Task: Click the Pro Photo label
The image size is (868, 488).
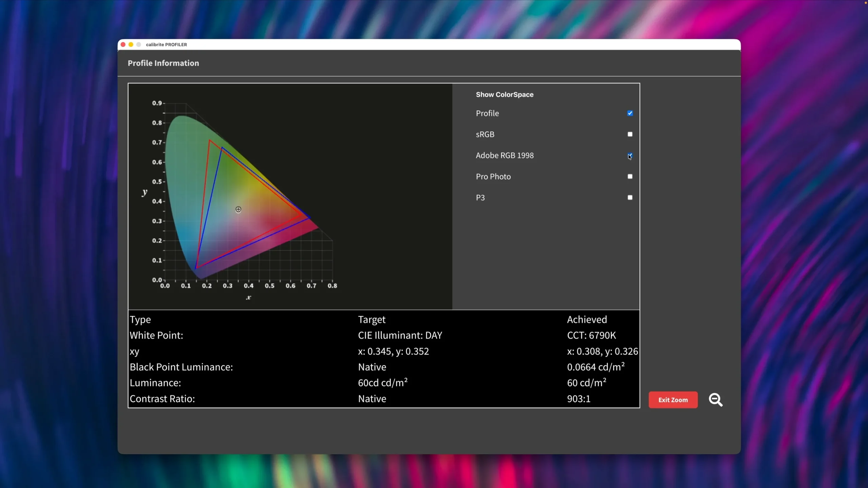Action: [x=493, y=177]
